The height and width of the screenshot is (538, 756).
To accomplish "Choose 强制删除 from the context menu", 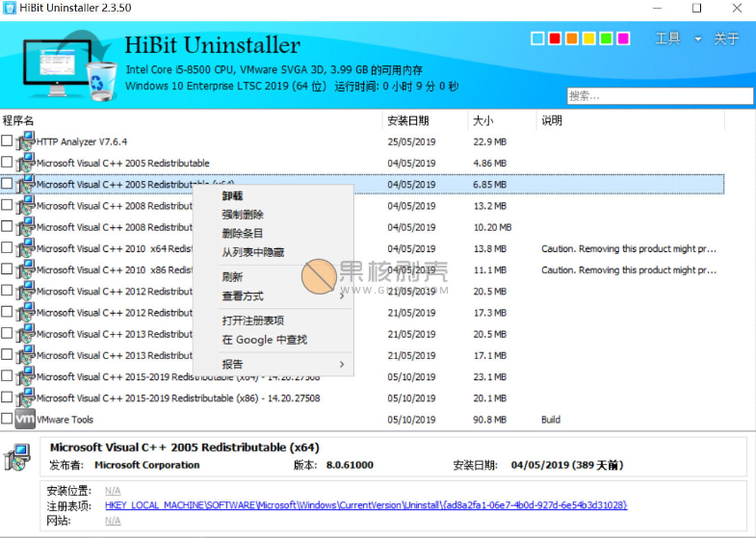I will pyautogui.click(x=243, y=215).
